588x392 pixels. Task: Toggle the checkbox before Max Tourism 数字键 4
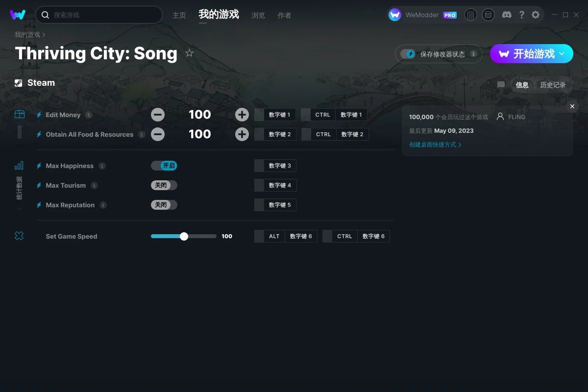(259, 185)
